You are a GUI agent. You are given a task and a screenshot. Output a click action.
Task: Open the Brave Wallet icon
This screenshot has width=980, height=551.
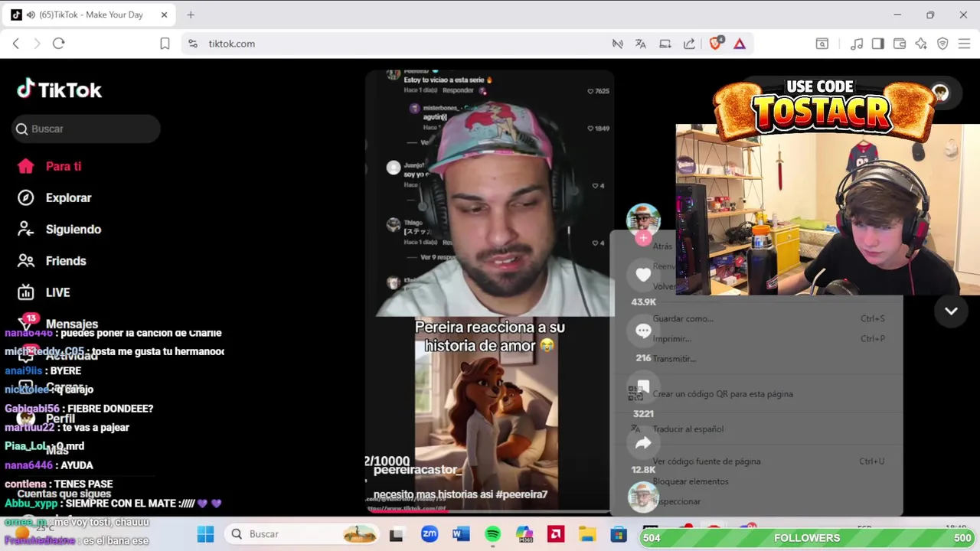(x=900, y=44)
